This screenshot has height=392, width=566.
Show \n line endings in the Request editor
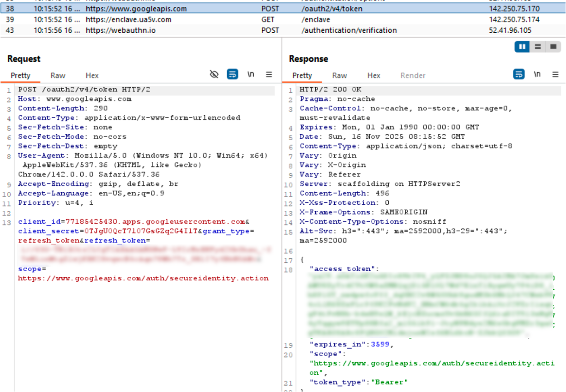251,74
